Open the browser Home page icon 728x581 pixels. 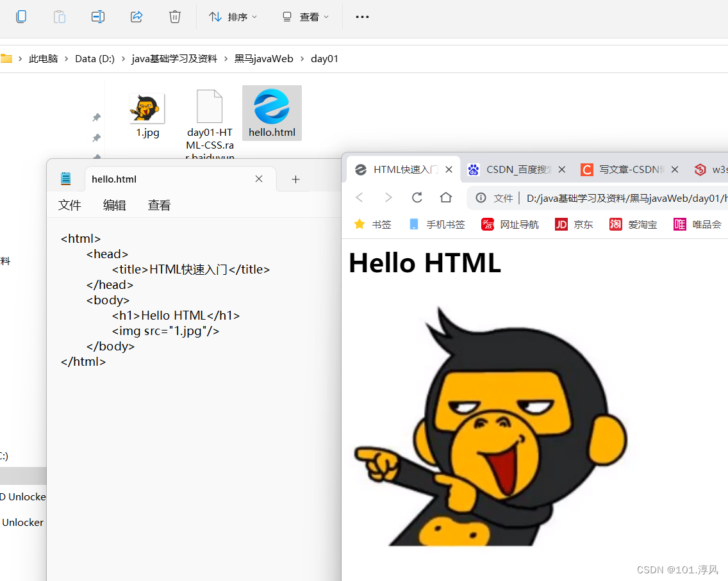click(x=446, y=197)
